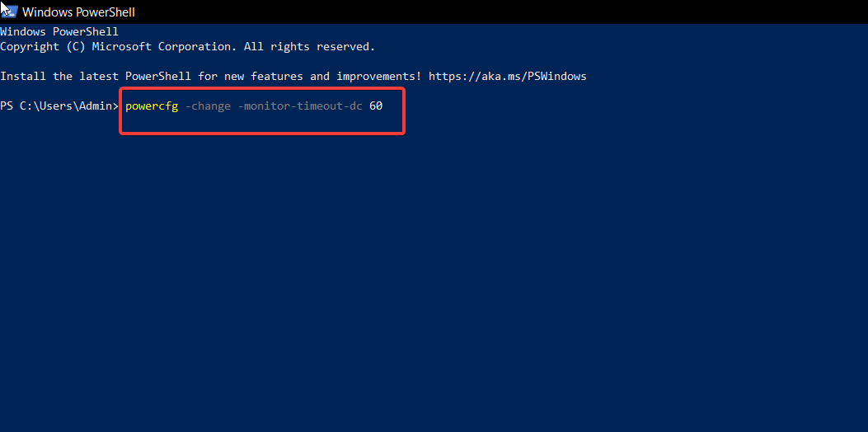Click the word powercfg in the command
This screenshot has height=432, width=868.
click(x=152, y=106)
